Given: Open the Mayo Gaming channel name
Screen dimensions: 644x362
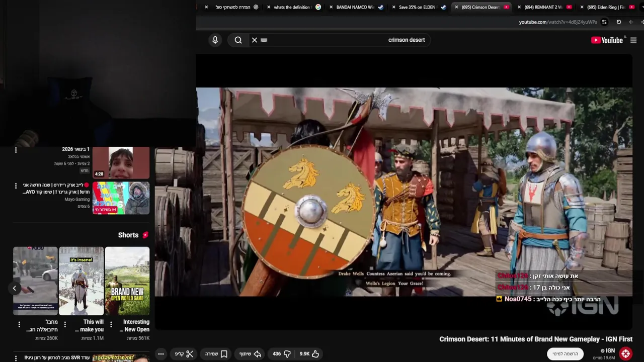Looking at the screenshot, I should pos(77,200).
